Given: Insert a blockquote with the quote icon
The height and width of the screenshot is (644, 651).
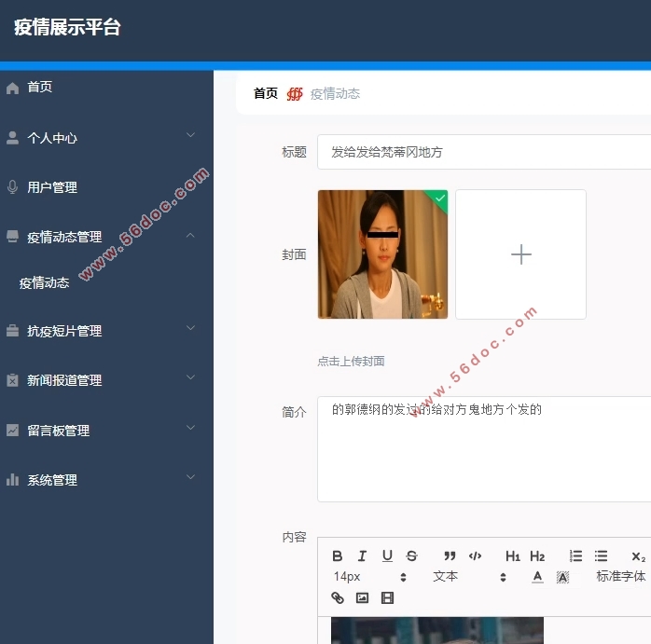Looking at the screenshot, I should [450, 555].
